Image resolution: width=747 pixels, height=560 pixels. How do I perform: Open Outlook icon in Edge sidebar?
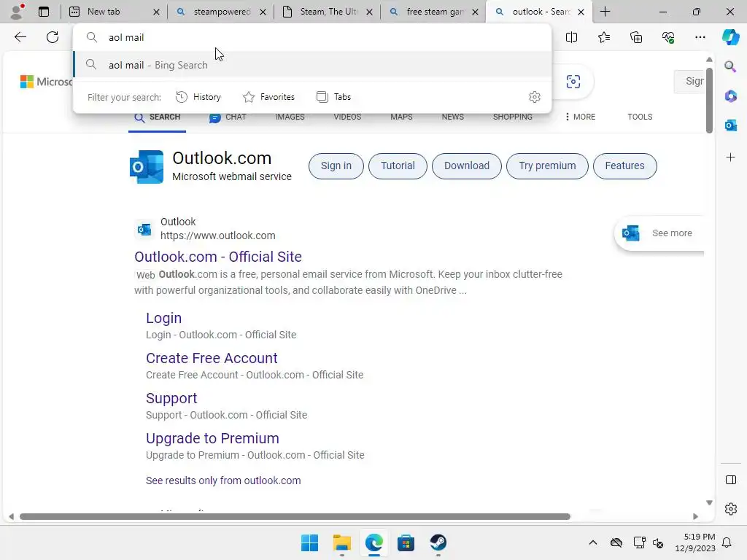tap(730, 125)
